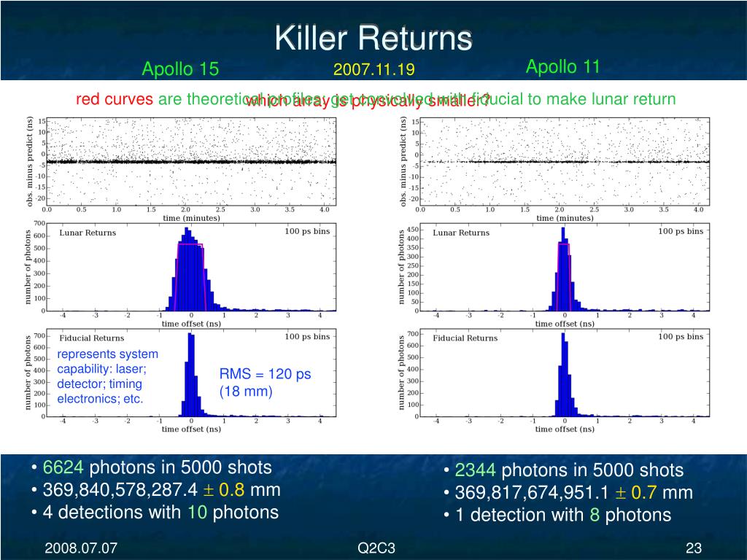Click 'Lunar Returns' label in Apollo 15 plot
This screenshot has height=560, width=747.
(x=88, y=233)
